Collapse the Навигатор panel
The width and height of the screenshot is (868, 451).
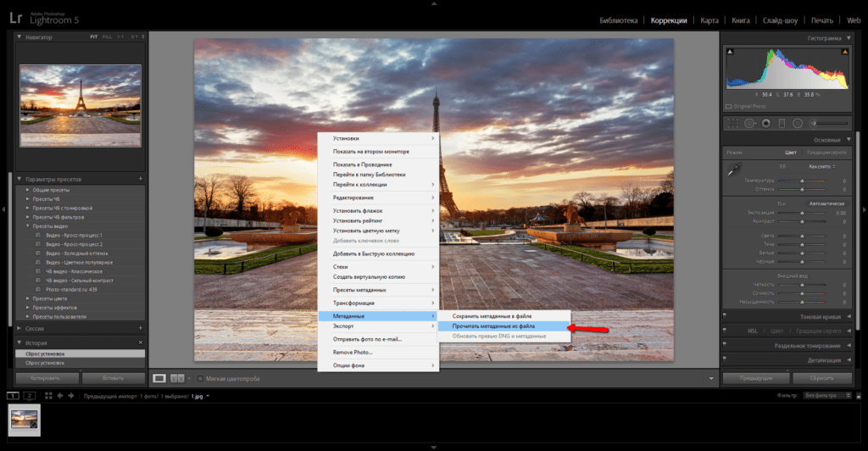(x=19, y=37)
